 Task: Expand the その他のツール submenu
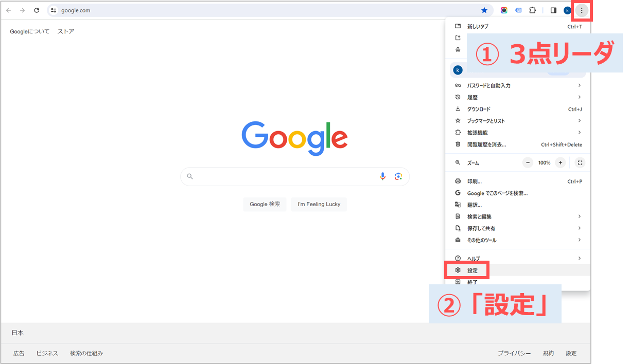point(518,240)
